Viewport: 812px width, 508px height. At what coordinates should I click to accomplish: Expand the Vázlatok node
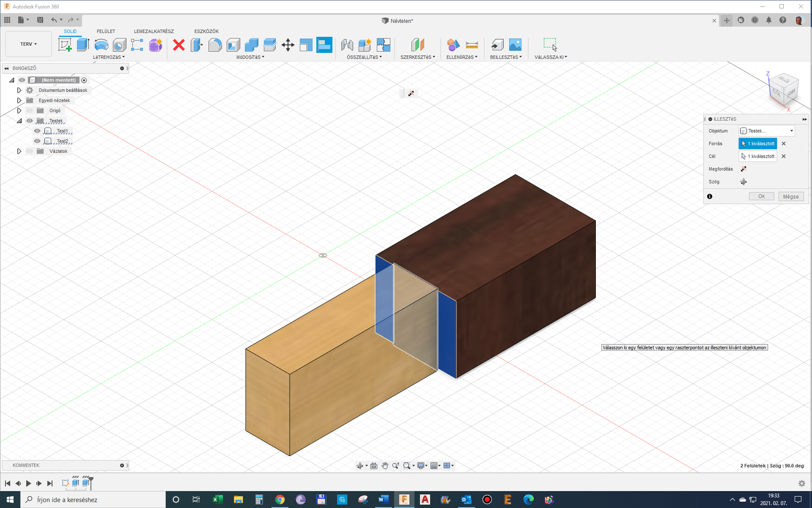19,151
